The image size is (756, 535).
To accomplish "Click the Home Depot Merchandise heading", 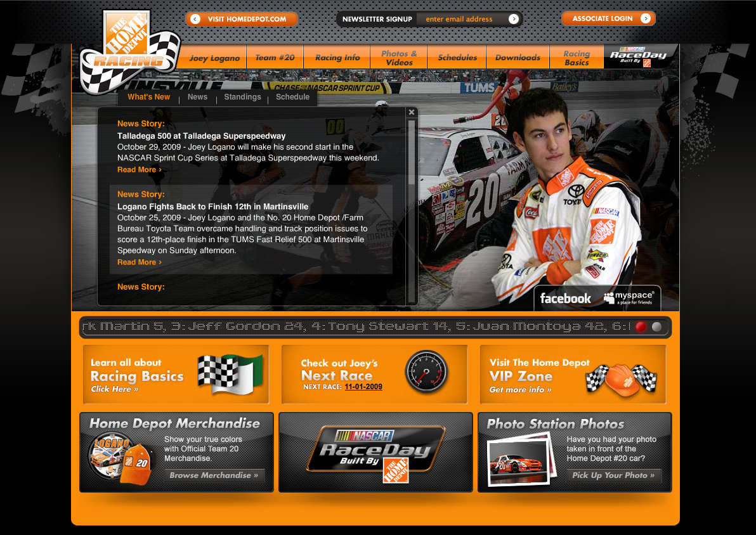I will click(x=174, y=423).
